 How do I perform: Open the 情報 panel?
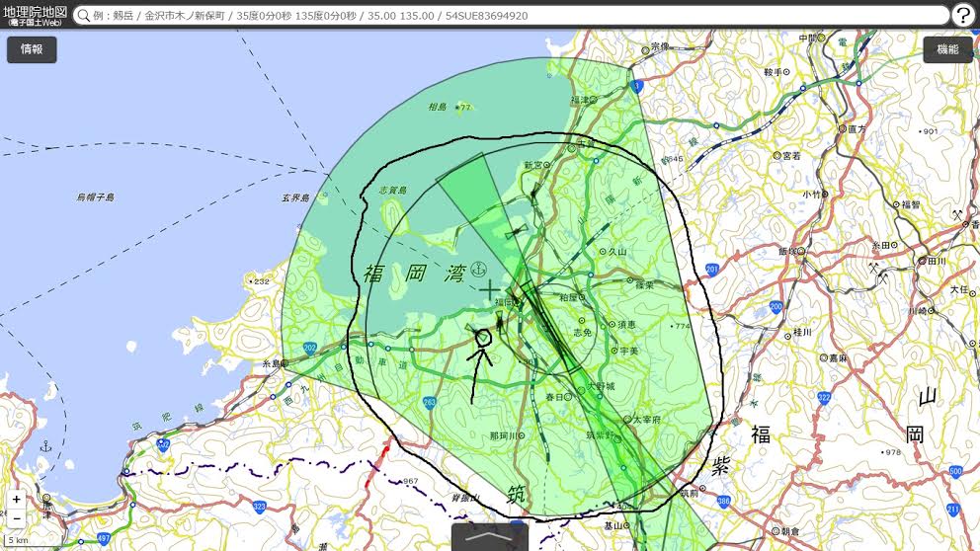click(x=32, y=49)
